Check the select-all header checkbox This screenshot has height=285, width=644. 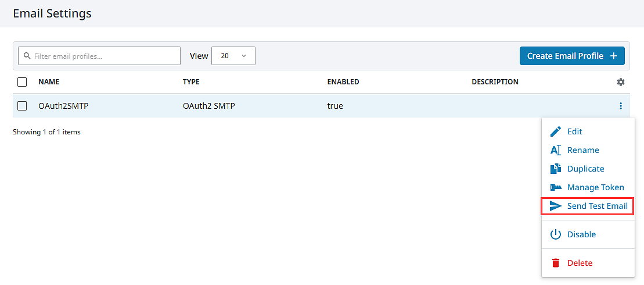22,82
